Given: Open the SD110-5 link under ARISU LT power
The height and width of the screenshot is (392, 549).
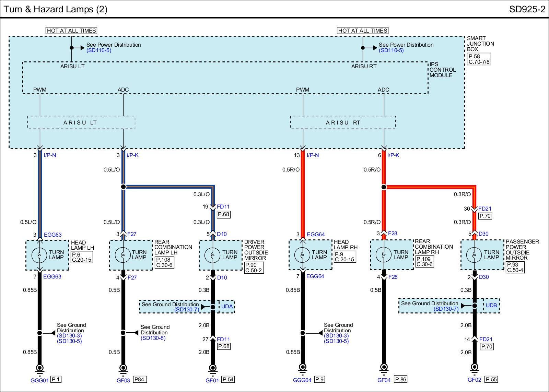Looking at the screenshot, I should point(99,50).
